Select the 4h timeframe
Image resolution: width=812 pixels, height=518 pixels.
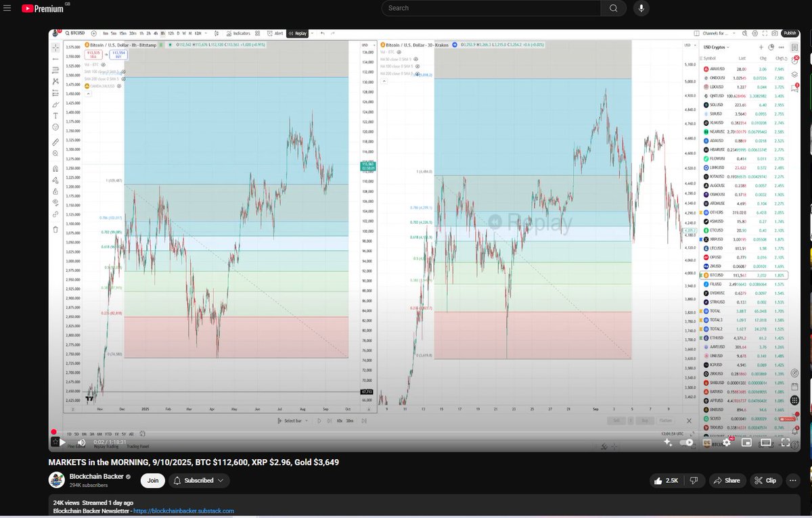[156, 33]
